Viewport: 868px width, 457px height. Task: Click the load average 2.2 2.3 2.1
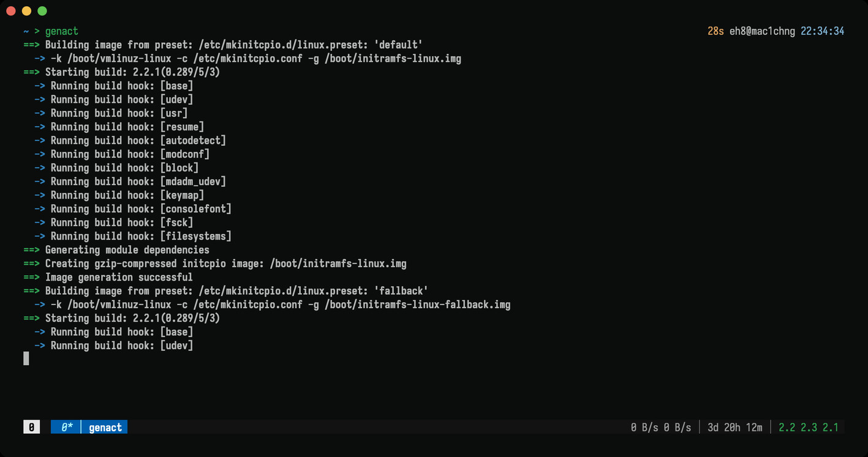tap(809, 427)
